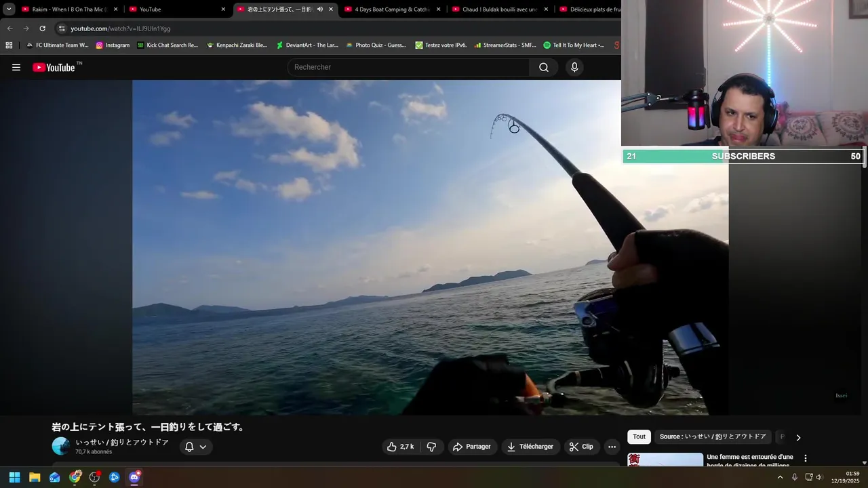Reload the page
868x488 pixels.
tap(42, 28)
